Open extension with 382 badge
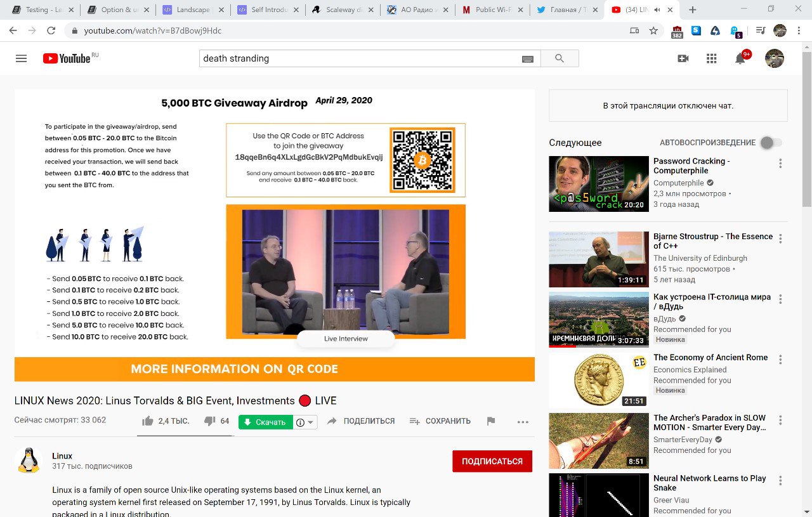 pos(677,31)
